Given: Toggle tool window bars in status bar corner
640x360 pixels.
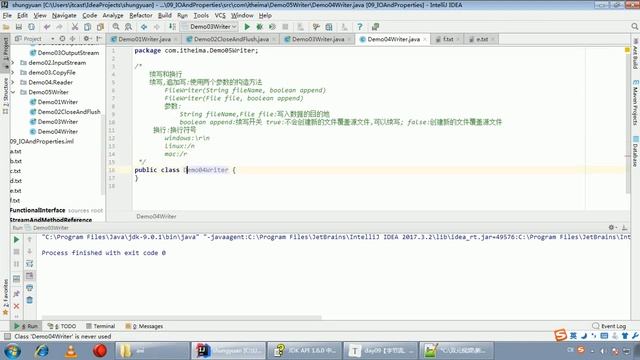Looking at the screenshot, I should [x=7, y=336].
